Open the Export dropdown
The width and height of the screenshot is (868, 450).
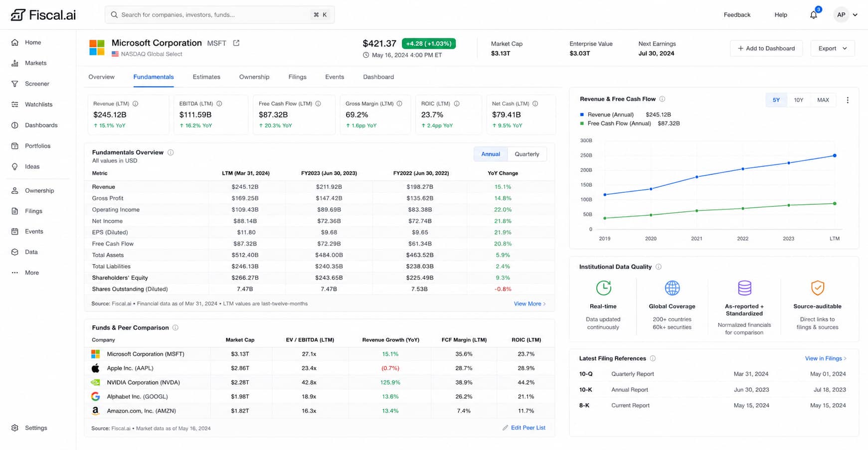[833, 48]
